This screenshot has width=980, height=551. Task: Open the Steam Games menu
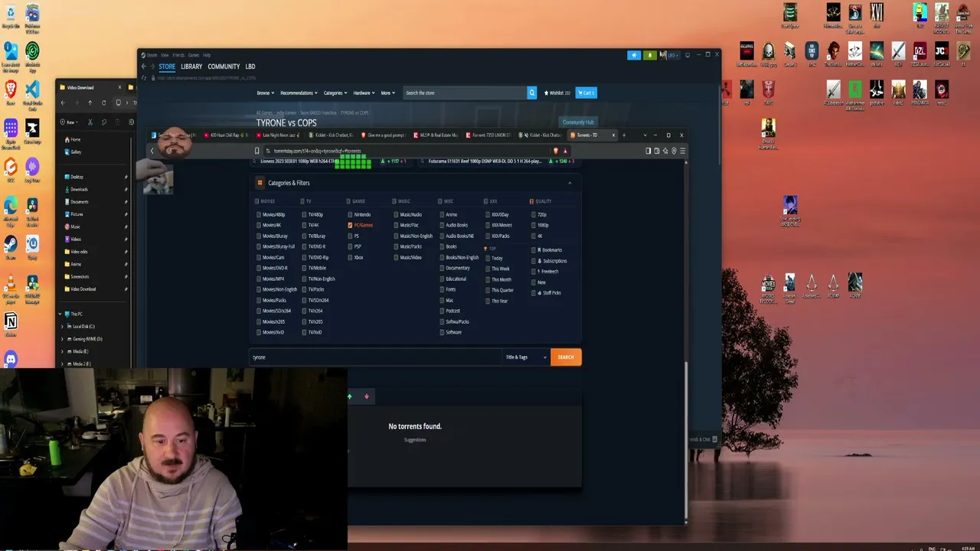[194, 55]
